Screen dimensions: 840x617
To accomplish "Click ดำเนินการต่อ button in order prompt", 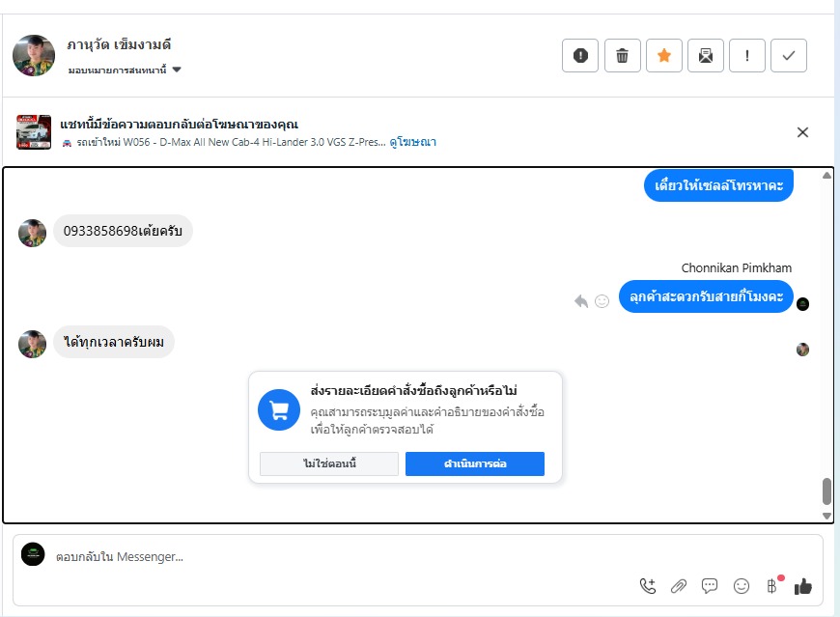I will pos(475,464).
